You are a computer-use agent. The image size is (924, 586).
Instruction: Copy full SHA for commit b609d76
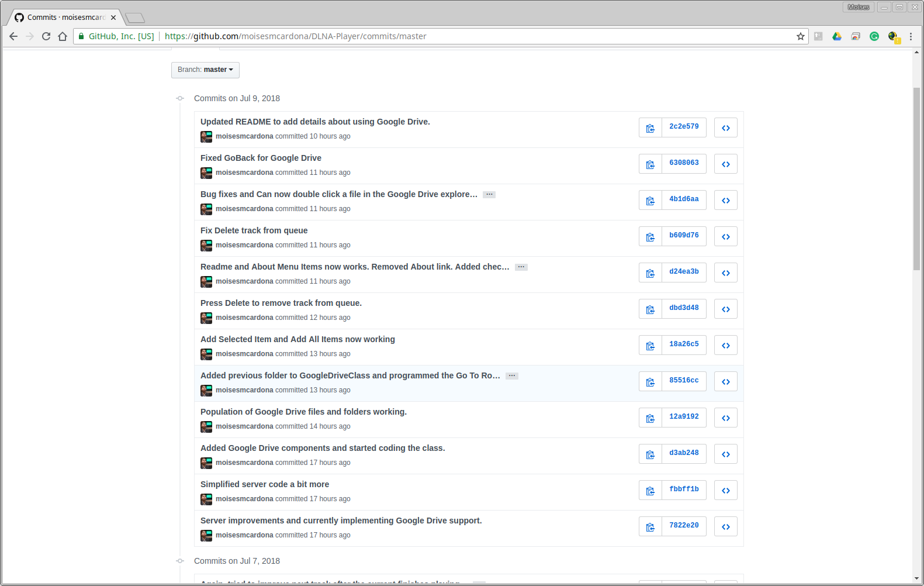[650, 236]
